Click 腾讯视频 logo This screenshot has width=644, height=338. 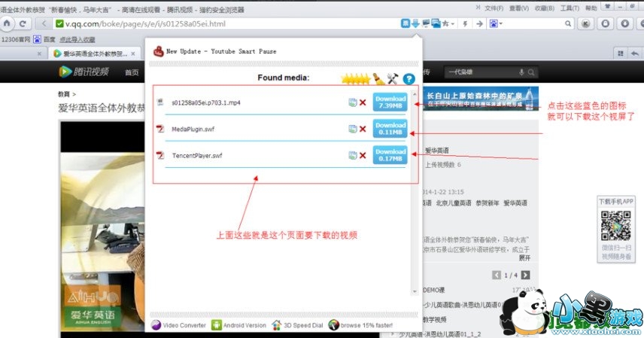84,72
